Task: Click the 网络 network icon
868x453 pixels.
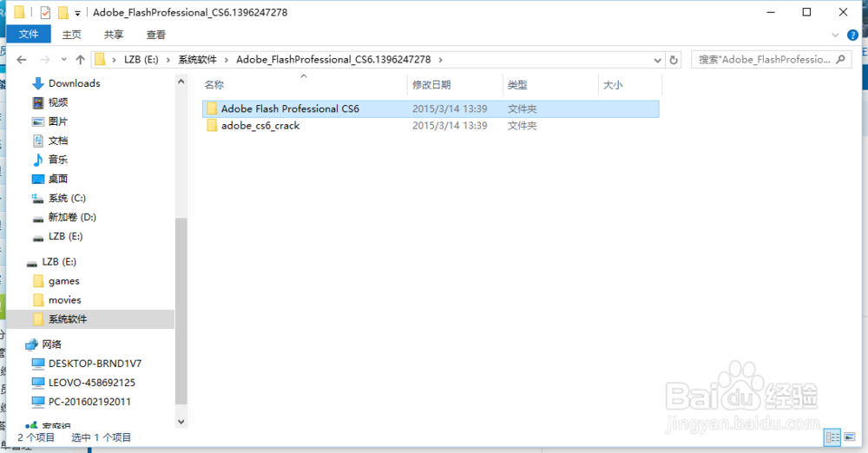Action: tap(31, 345)
